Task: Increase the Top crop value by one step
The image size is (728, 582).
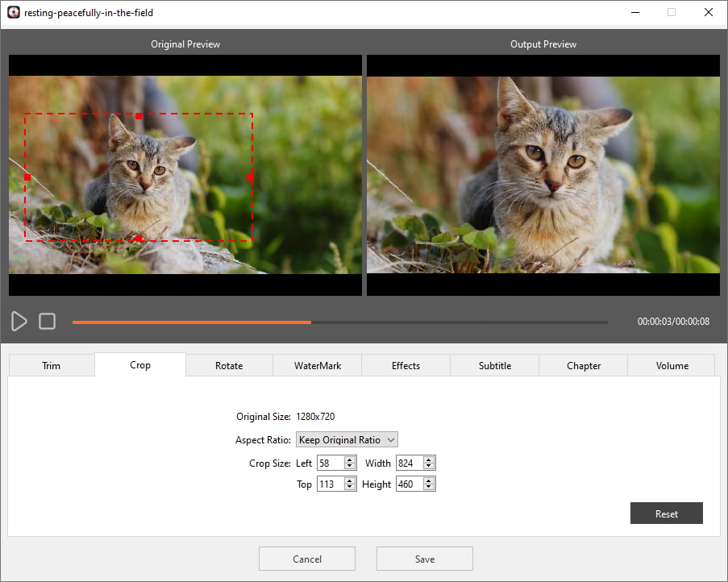Action: [350, 480]
